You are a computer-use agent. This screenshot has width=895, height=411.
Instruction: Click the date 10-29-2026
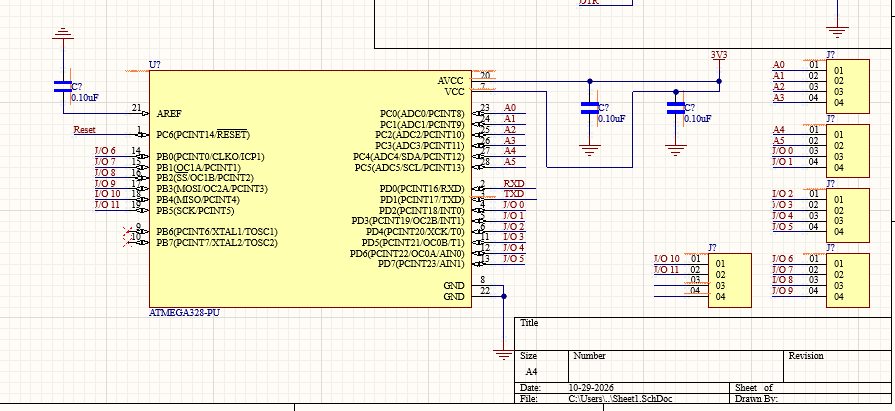591,388
